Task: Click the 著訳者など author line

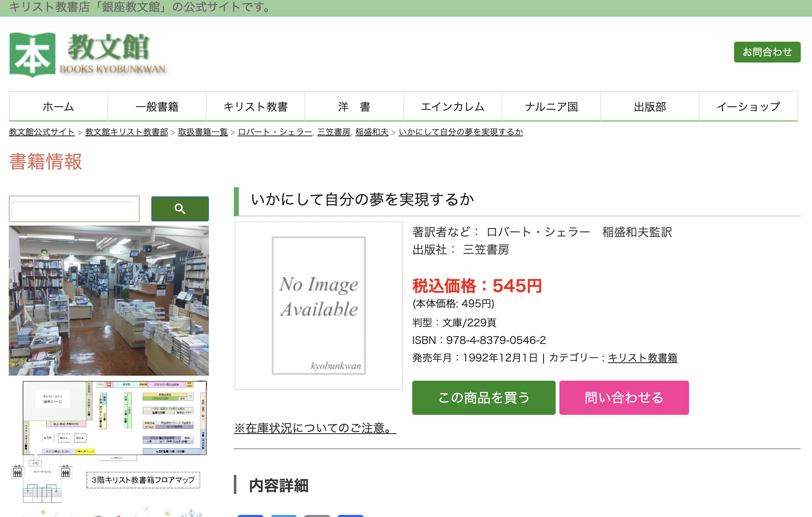Action: click(542, 232)
